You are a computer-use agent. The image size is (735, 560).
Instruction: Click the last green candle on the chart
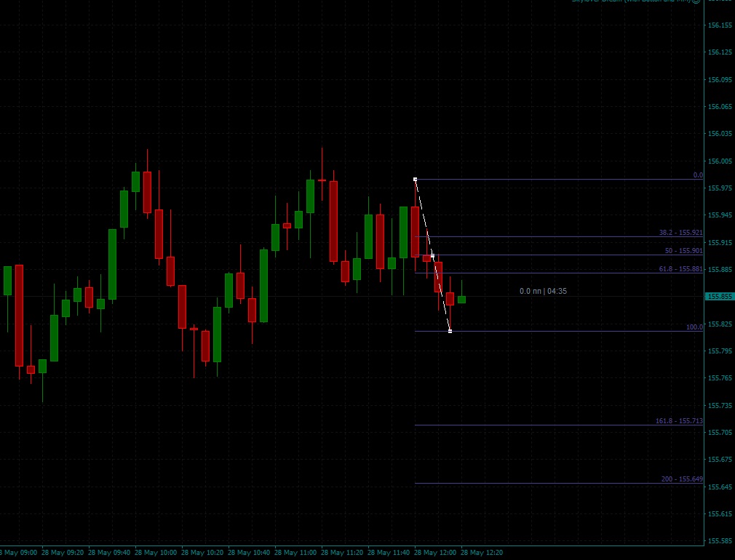(461, 300)
